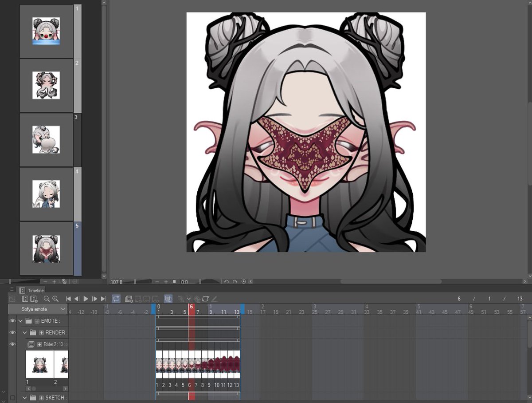532x403 pixels.
Task: Hide the Folder 2 animation layer
Action: [x=12, y=344]
